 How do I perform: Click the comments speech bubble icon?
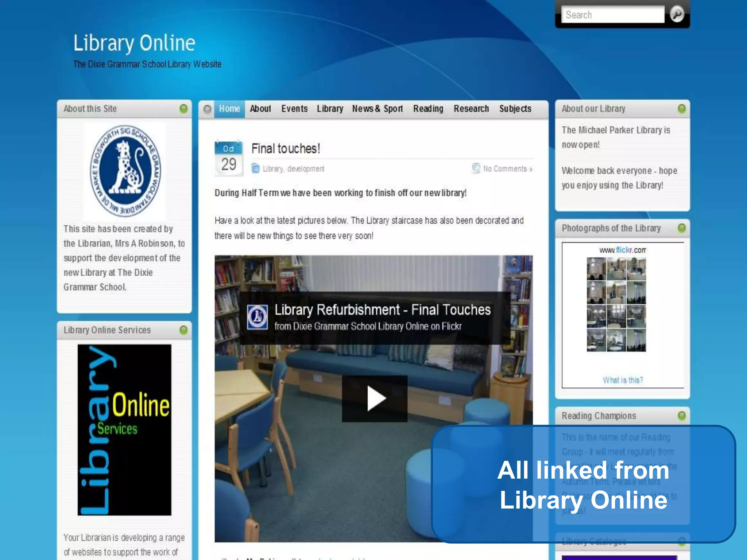coord(476,168)
